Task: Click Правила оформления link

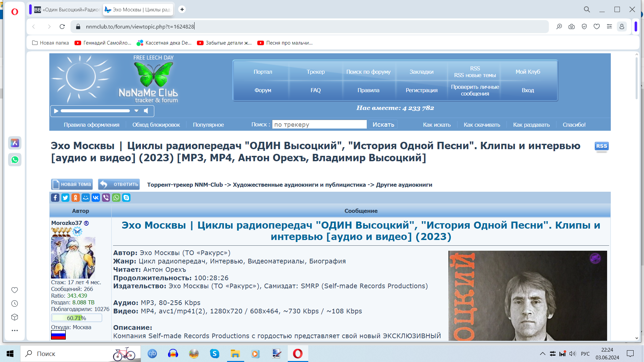Action: [x=92, y=125]
